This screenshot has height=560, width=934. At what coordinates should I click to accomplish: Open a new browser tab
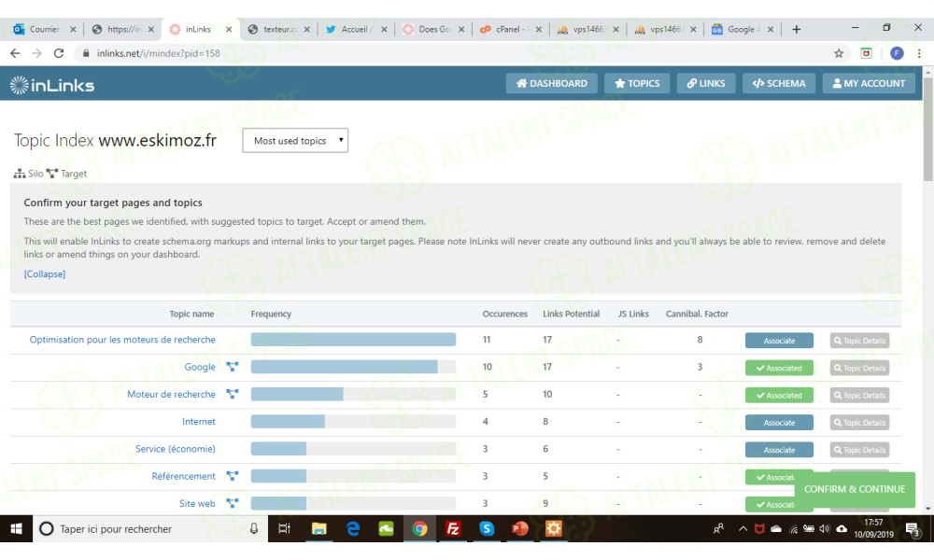coord(797,29)
